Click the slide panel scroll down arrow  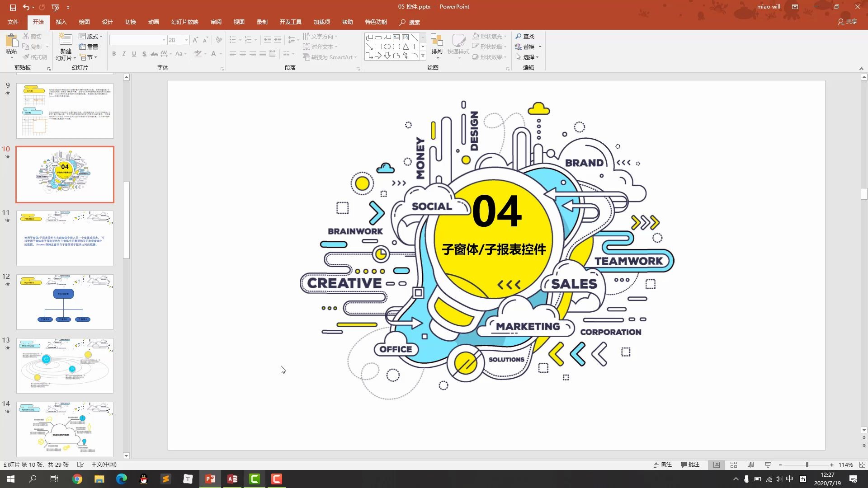[x=126, y=455]
